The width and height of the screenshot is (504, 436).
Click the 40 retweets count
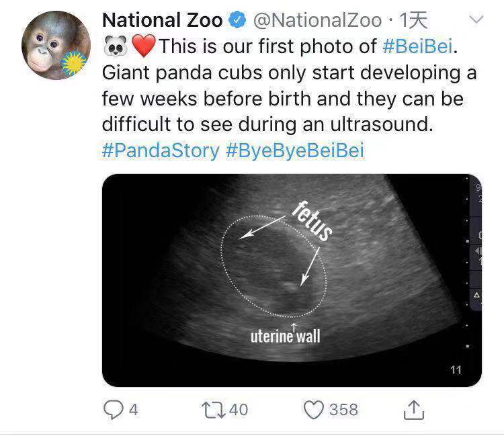(x=239, y=409)
